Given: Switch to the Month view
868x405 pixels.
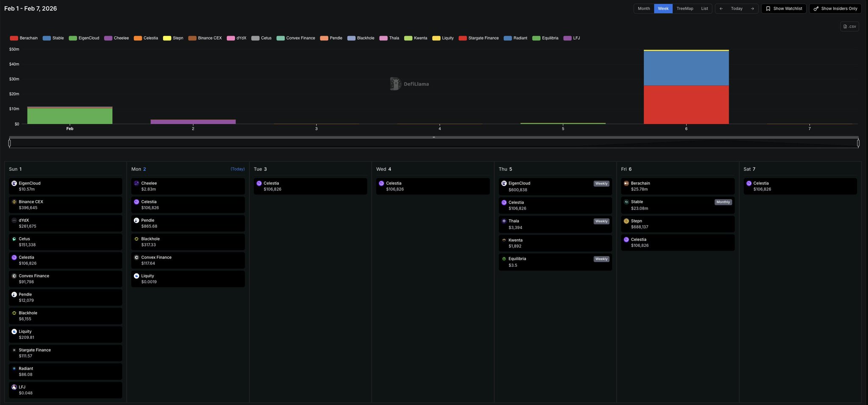Looking at the screenshot, I should tap(643, 8).
